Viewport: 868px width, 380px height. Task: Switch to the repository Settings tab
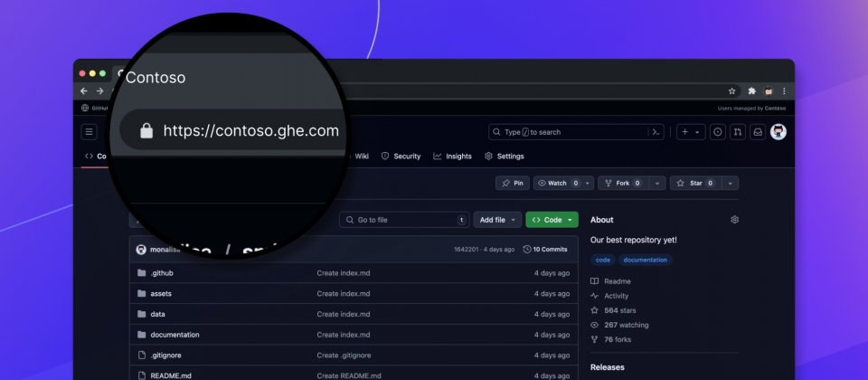505,157
